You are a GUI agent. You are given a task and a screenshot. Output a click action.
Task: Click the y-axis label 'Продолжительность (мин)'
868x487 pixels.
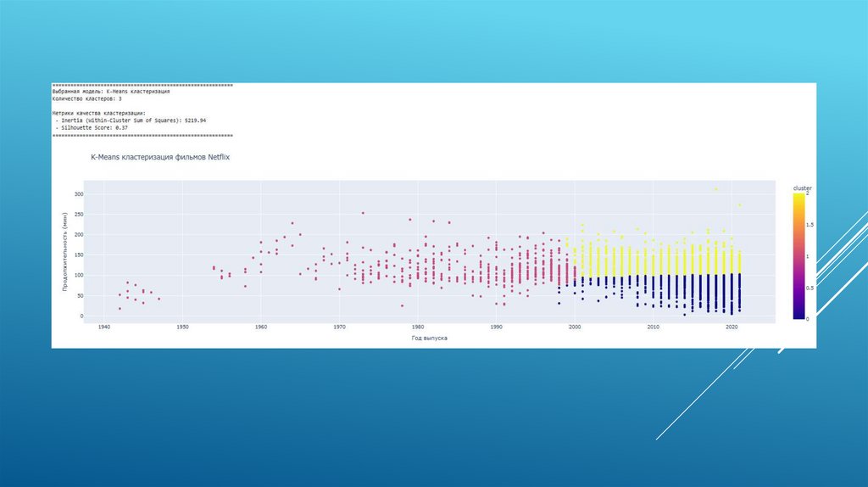[64, 251]
